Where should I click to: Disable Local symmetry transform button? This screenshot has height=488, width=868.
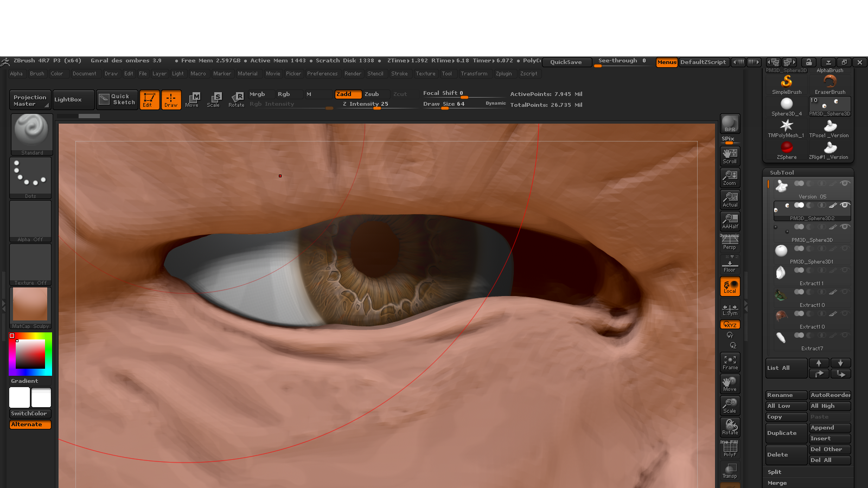[730, 286]
